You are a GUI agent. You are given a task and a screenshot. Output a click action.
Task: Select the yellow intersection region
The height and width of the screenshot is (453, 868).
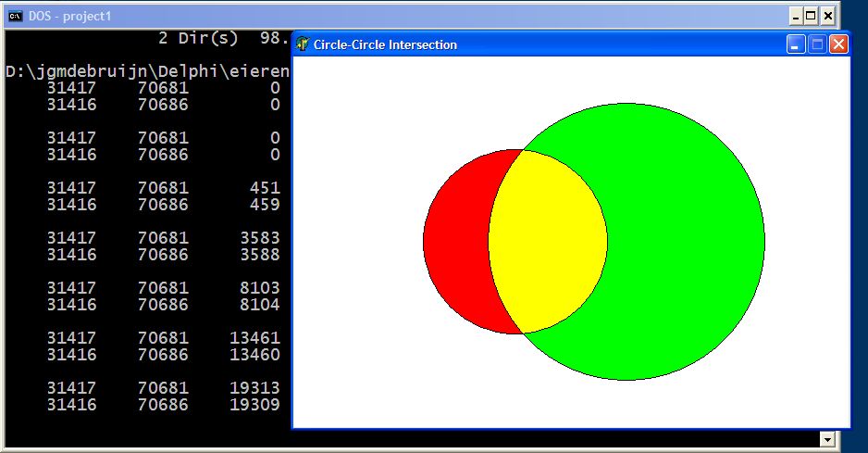point(547,241)
